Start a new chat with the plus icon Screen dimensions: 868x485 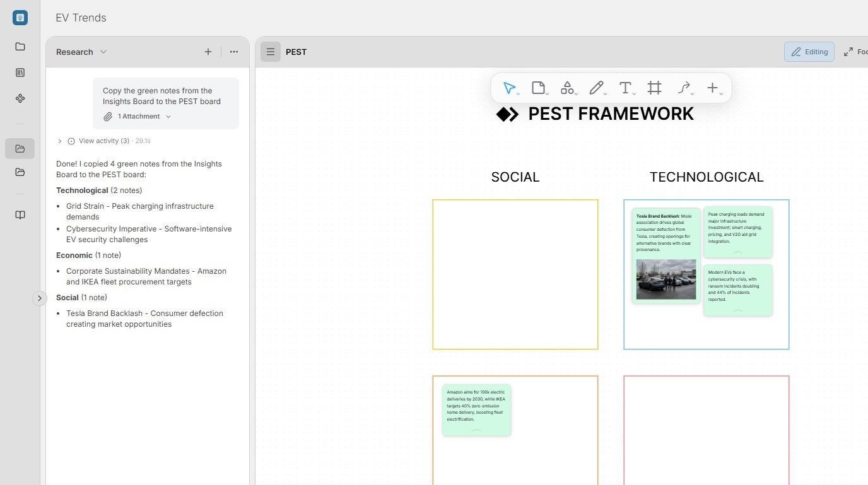click(208, 52)
